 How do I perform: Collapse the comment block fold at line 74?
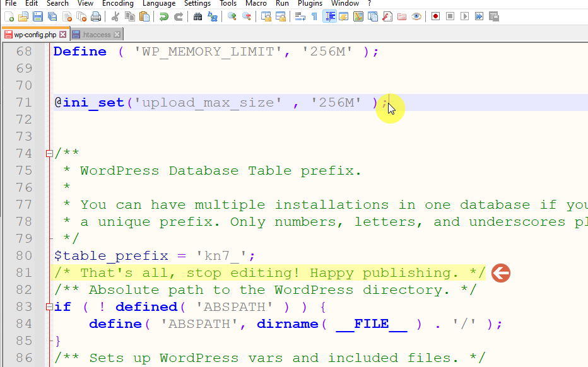tap(49, 153)
